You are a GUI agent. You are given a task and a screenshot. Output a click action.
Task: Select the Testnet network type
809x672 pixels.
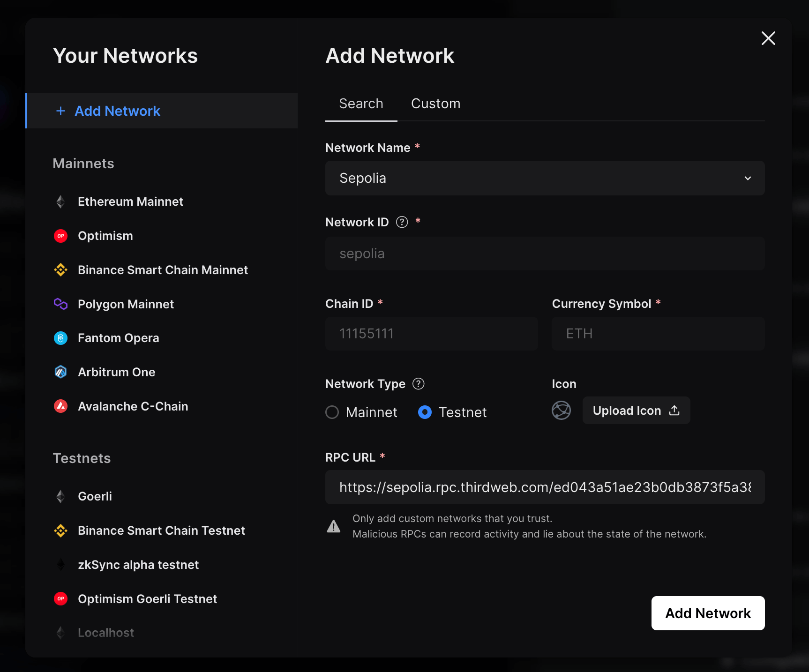tap(425, 412)
